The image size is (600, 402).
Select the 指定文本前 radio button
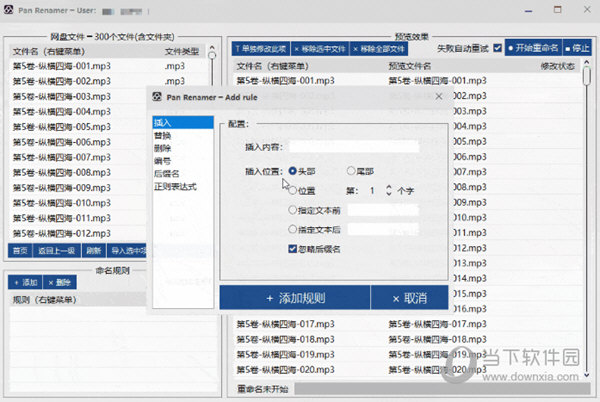[x=293, y=210]
